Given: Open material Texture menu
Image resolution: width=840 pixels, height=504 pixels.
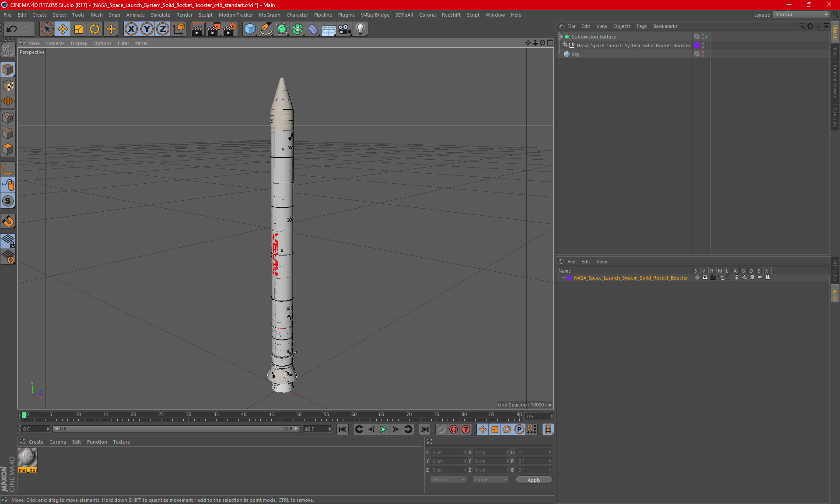Looking at the screenshot, I should (x=121, y=442).
